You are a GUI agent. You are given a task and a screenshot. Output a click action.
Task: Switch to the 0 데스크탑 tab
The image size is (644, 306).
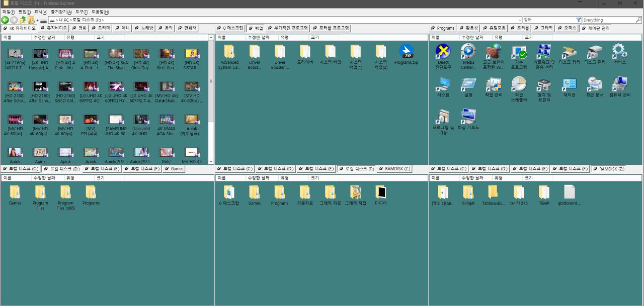pyautogui.click(x=230, y=28)
